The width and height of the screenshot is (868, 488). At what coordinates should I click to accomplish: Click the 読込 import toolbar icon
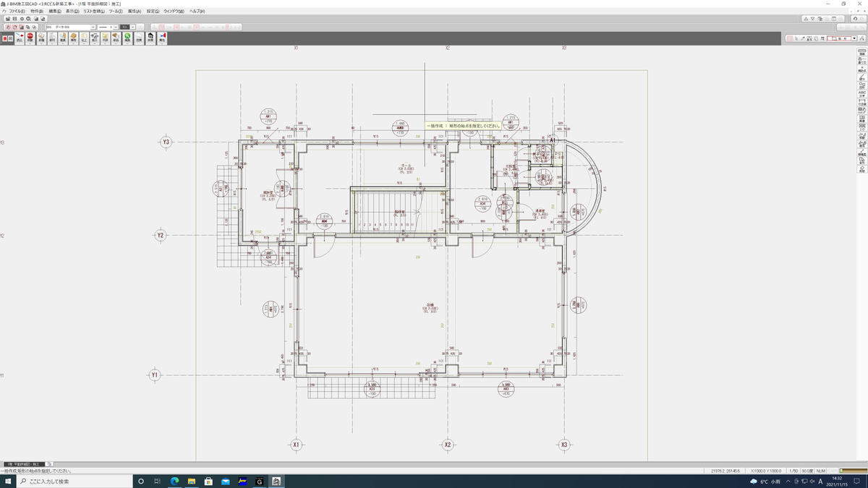pos(20,38)
